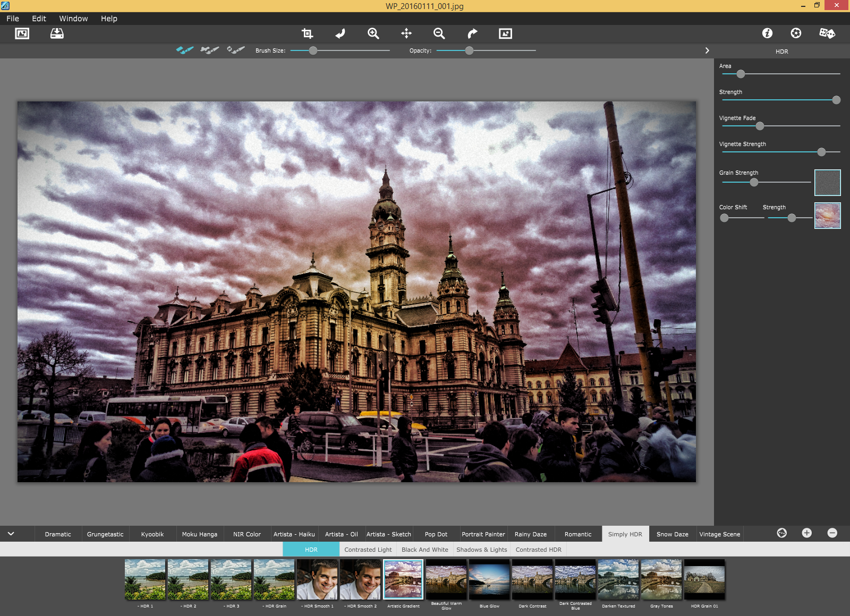
Task: Open the Artista - Haiku category
Action: coord(294,534)
